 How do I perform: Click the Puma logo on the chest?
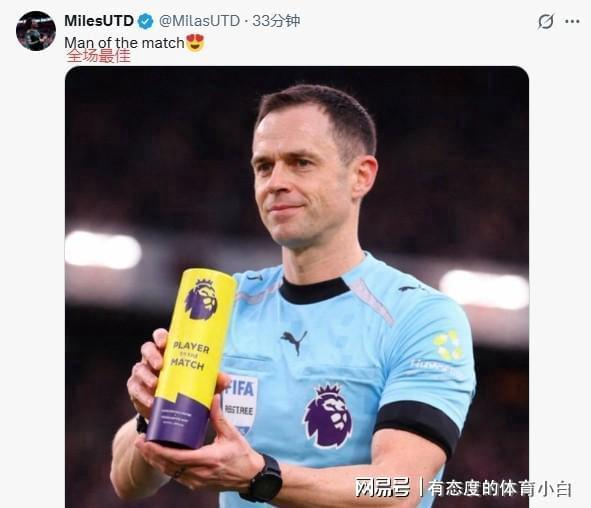pyautogui.click(x=294, y=342)
